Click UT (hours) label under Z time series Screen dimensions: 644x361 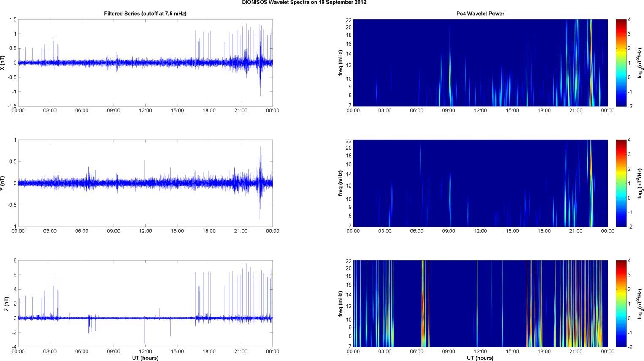[145, 358]
